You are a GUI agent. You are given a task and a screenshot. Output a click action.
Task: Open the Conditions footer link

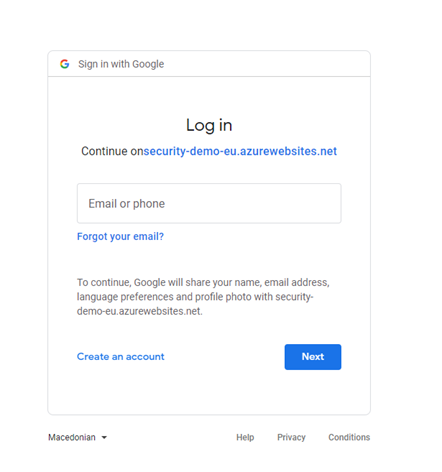coord(349,437)
